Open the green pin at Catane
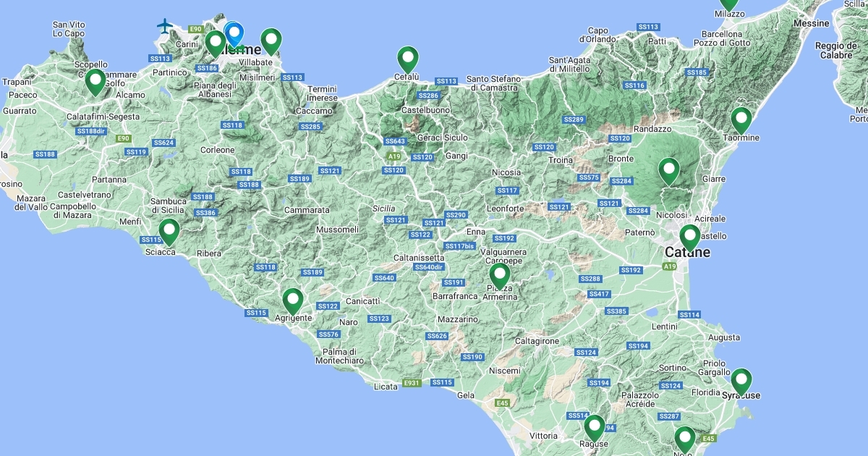The height and width of the screenshot is (456, 868). point(690,236)
